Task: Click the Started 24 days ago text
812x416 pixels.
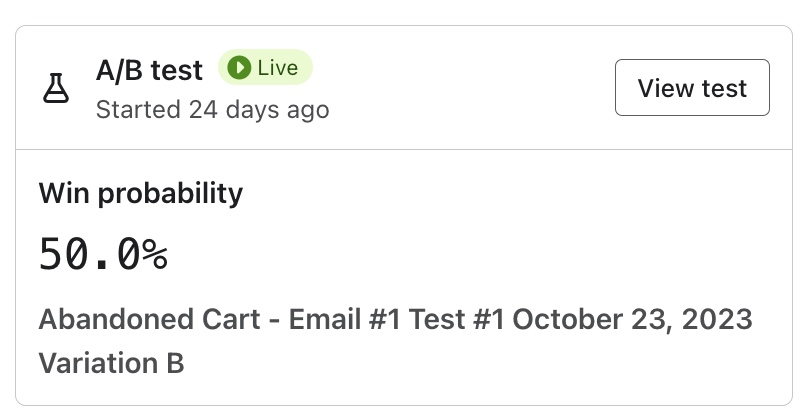Action: [212, 109]
